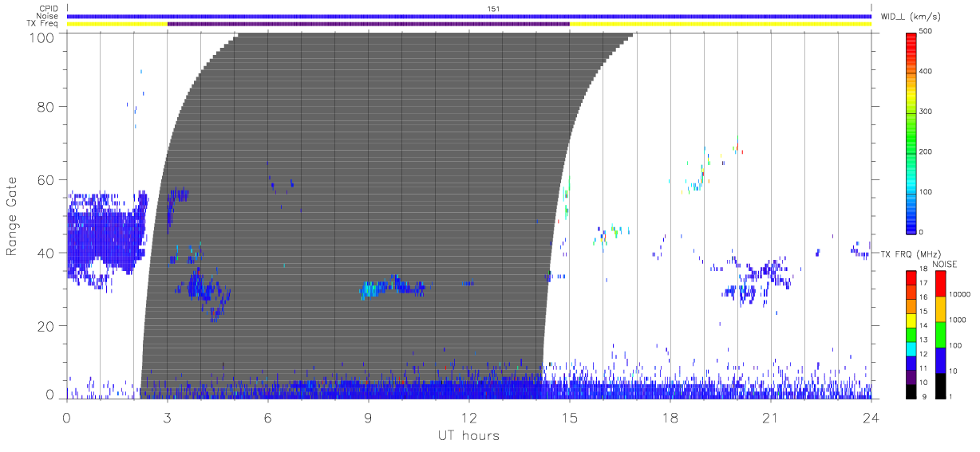Viewport: 980px width, 452px height.
Task: Click tick label 20 on Range Gate axis
Action: click(45, 326)
